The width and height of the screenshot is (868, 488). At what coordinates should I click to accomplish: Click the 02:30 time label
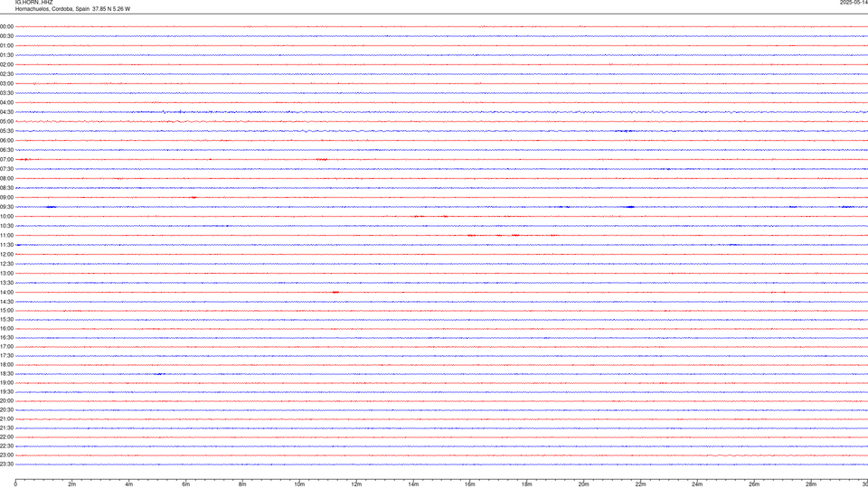pos(6,73)
